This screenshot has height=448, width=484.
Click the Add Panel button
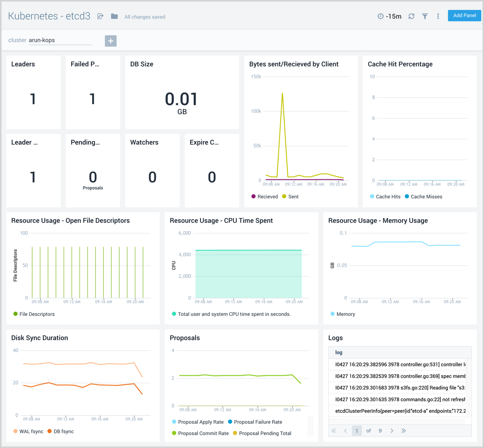(x=464, y=16)
